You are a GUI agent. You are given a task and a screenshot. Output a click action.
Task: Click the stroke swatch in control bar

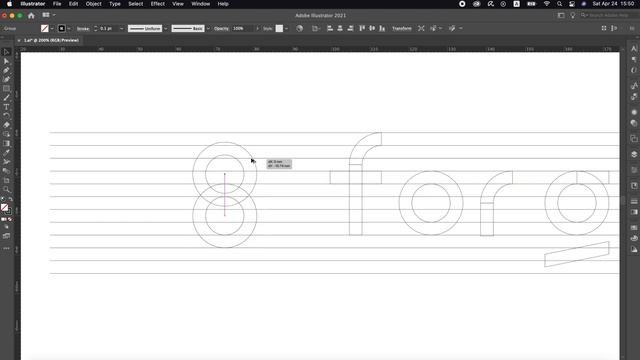pos(62,29)
